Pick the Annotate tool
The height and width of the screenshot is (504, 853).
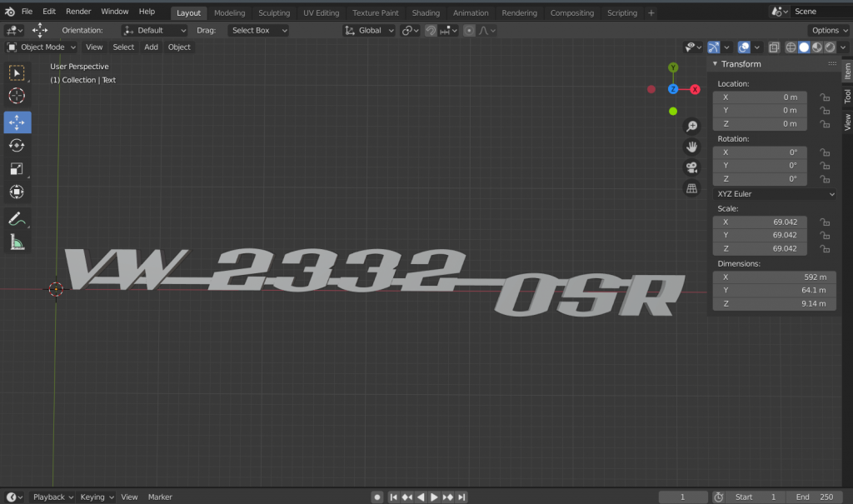pos(17,218)
